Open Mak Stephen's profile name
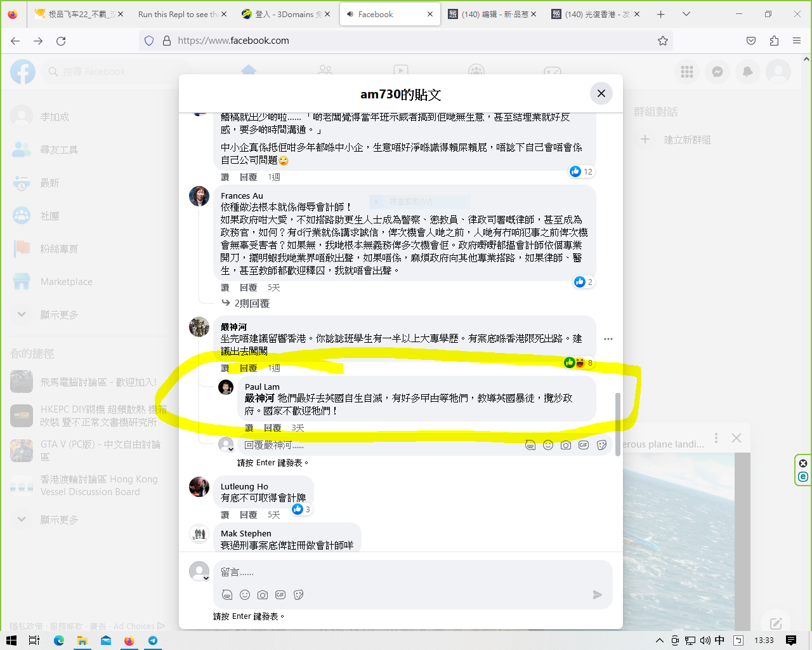 (x=246, y=533)
